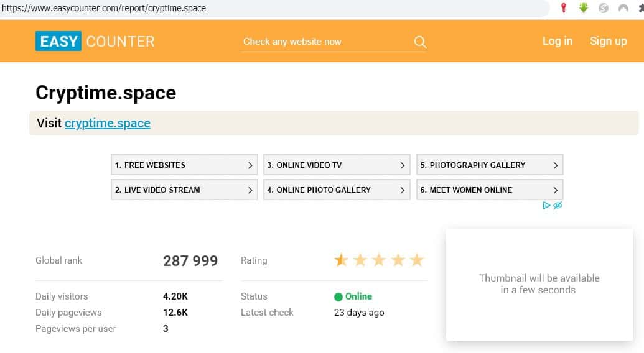Click the website thumbnail placeholder
The width and height of the screenshot is (644, 353).
click(x=539, y=284)
